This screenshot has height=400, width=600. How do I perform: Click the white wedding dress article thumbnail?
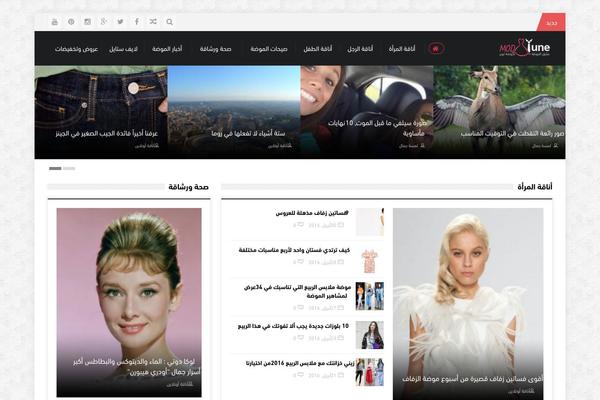click(x=370, y=222)
